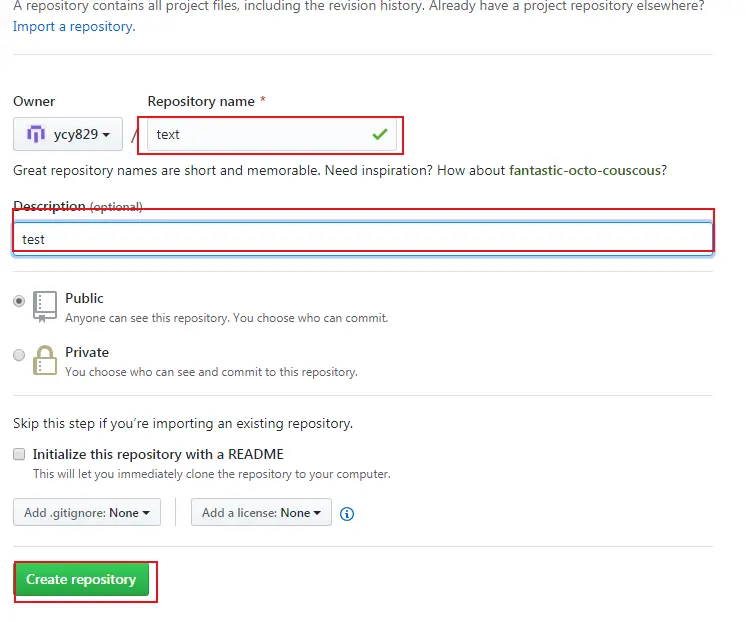Open the Owner dropdown ycy829
Image resolution: width=746 pixels, height=622 pixels.
click(68, 134)
